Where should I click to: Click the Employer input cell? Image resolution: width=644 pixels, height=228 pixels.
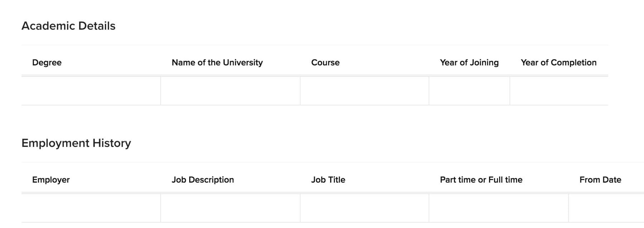click(x=91, y=208)
